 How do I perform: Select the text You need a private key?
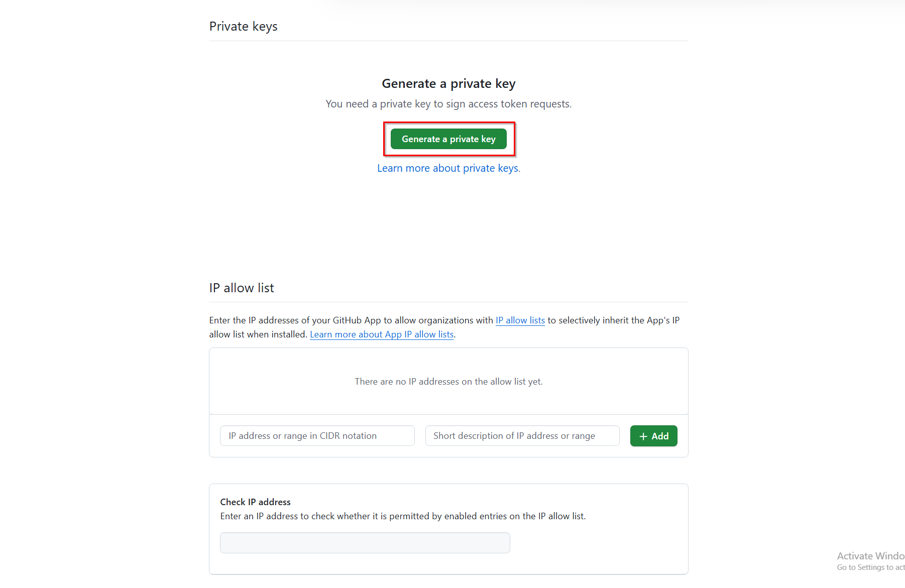(x=448, y=104)
